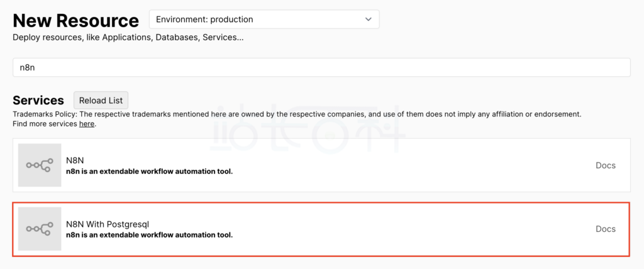Click the Services section heading

[38, 100]
